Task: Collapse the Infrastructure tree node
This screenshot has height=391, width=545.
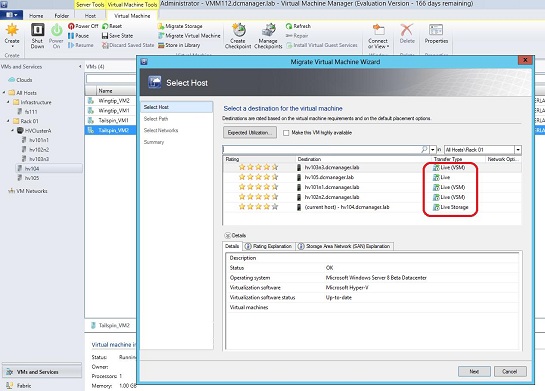Action: pos(8,102)
